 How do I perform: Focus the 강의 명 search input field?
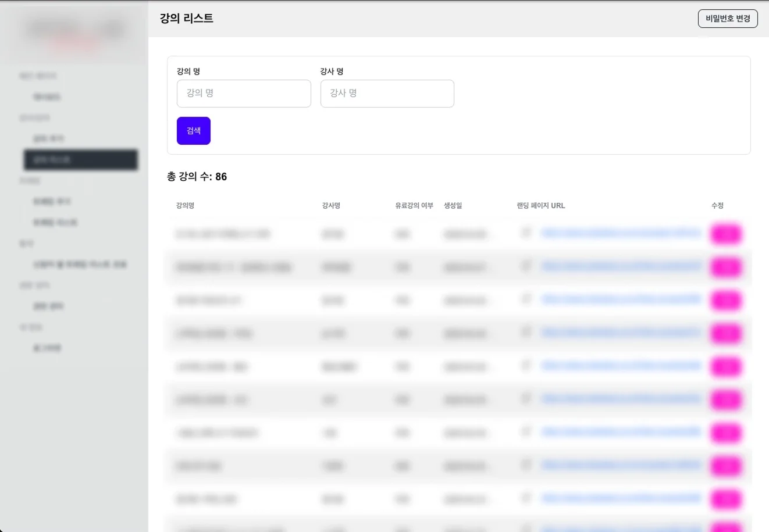pyautogui.click(x=244, y=94)
